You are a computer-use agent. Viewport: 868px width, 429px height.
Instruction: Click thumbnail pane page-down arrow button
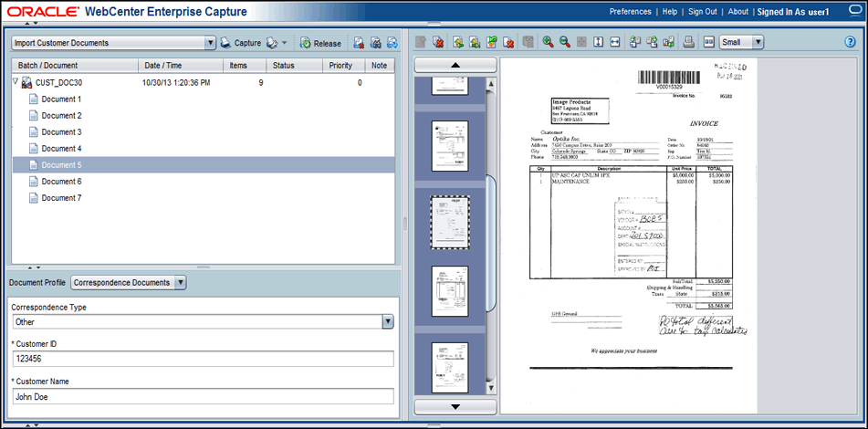pyautogui.click(x=455, y=407)
